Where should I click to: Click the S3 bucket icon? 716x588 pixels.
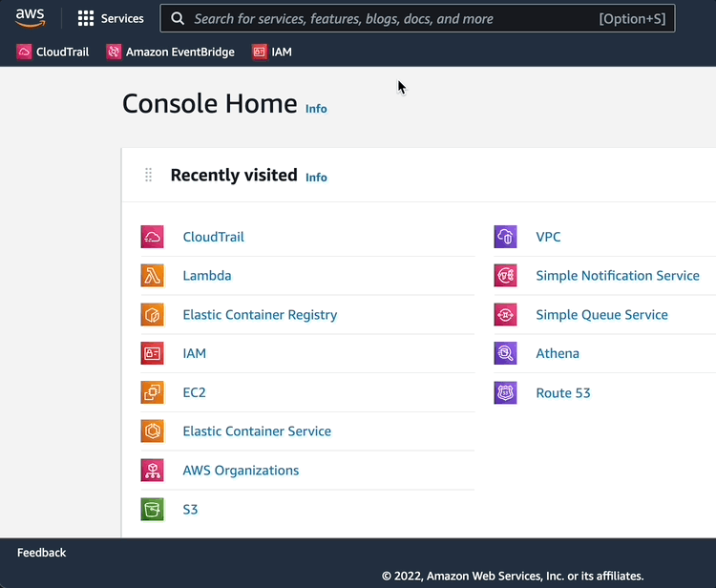152,510
